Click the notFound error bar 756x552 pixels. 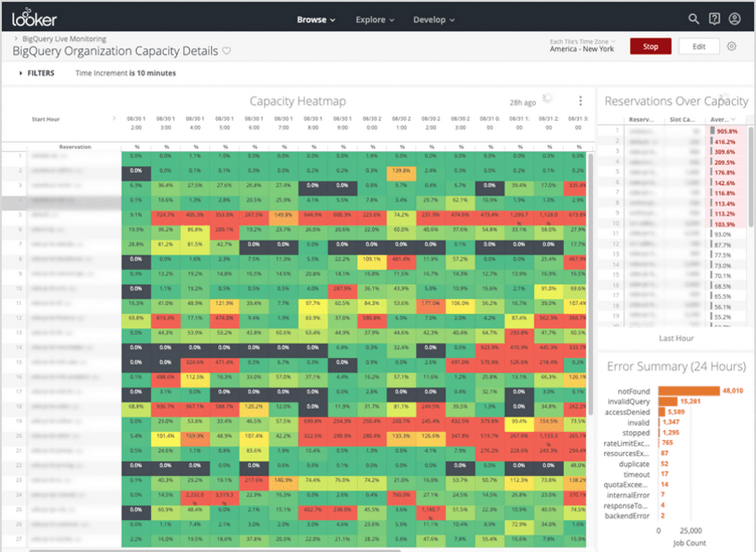point(689,391)
